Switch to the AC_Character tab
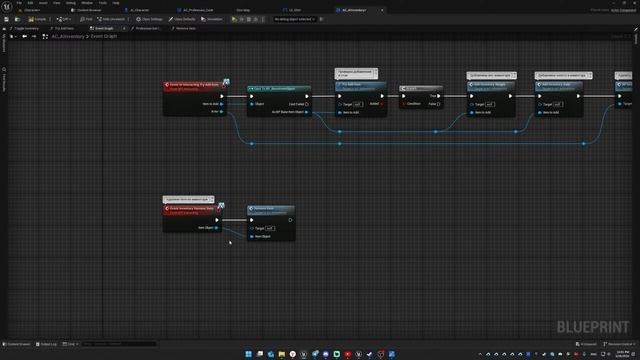Screen dimensions: 640x360 (137, 10)
